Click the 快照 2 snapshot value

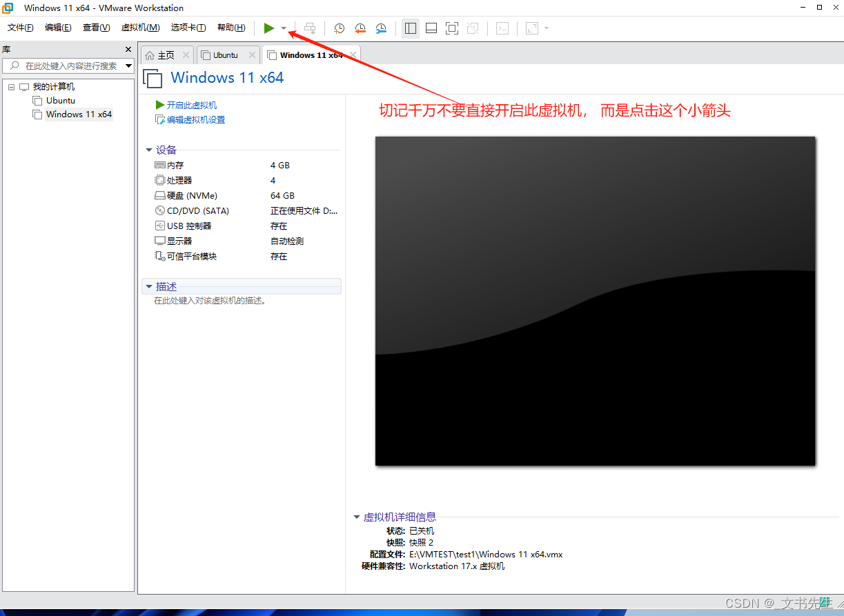click(422, 543)
